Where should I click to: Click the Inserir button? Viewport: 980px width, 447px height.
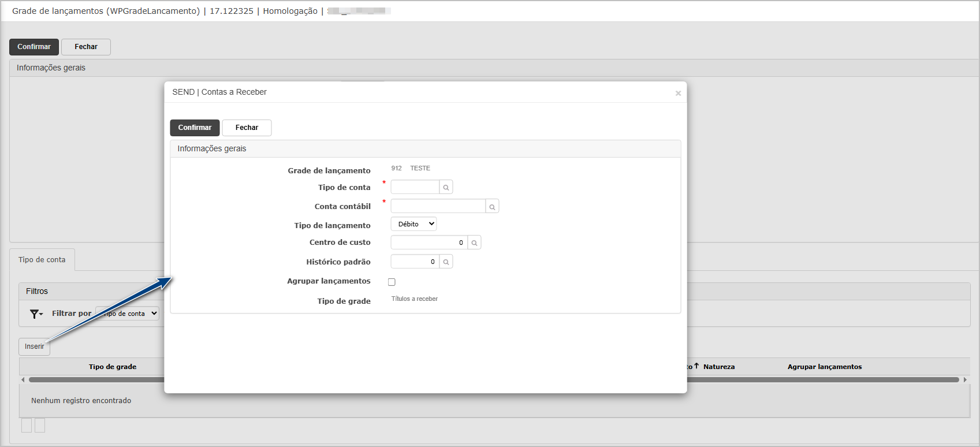tap(34, 347)
